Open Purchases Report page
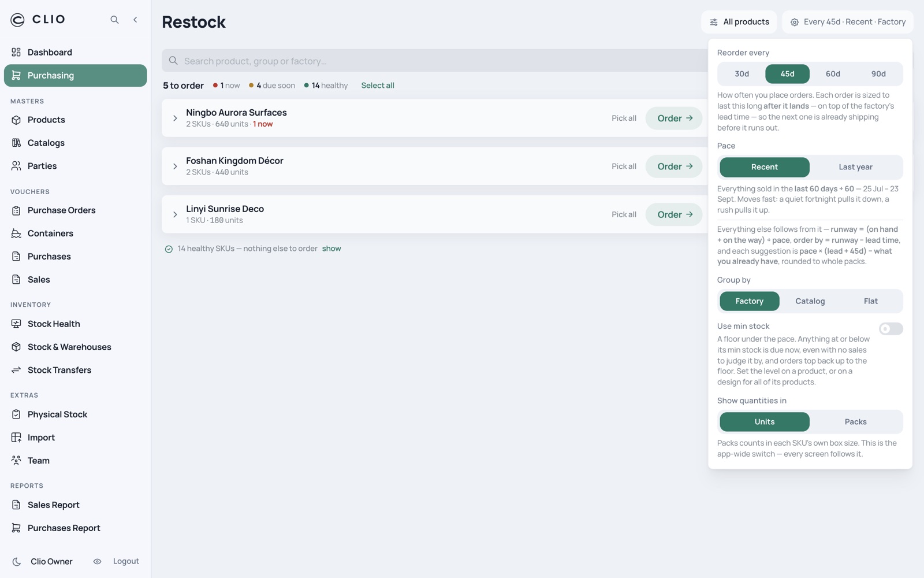Screen dimensions: 924x578 point(76,528)
